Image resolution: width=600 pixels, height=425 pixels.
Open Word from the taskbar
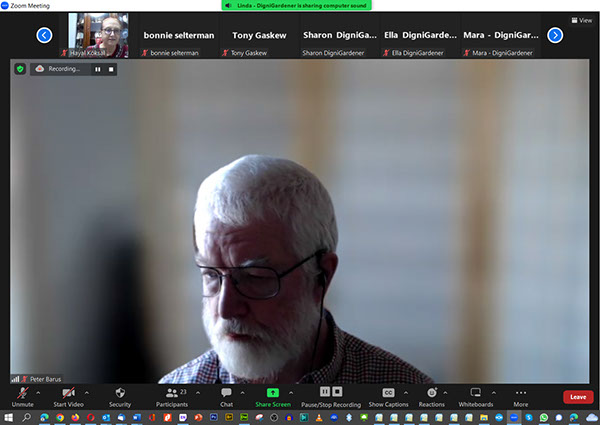[x=137, y=417]
